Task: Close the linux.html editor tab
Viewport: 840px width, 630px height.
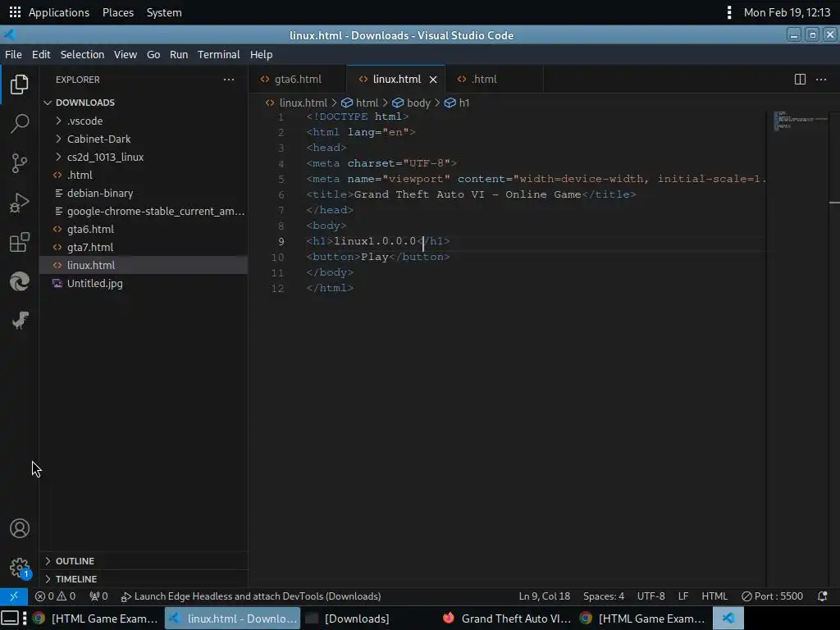Action: coord(433,80)
